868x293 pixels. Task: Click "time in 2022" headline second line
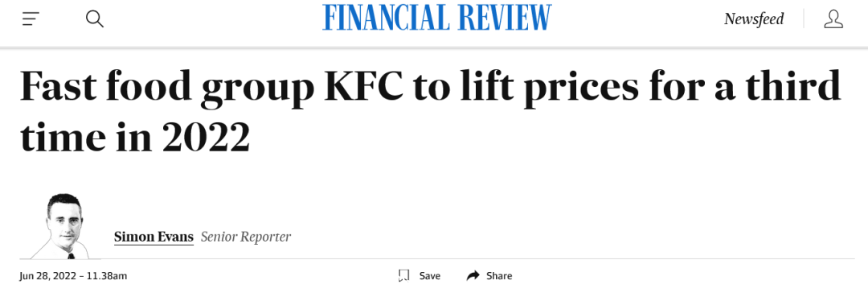click(x=135, y=137)
